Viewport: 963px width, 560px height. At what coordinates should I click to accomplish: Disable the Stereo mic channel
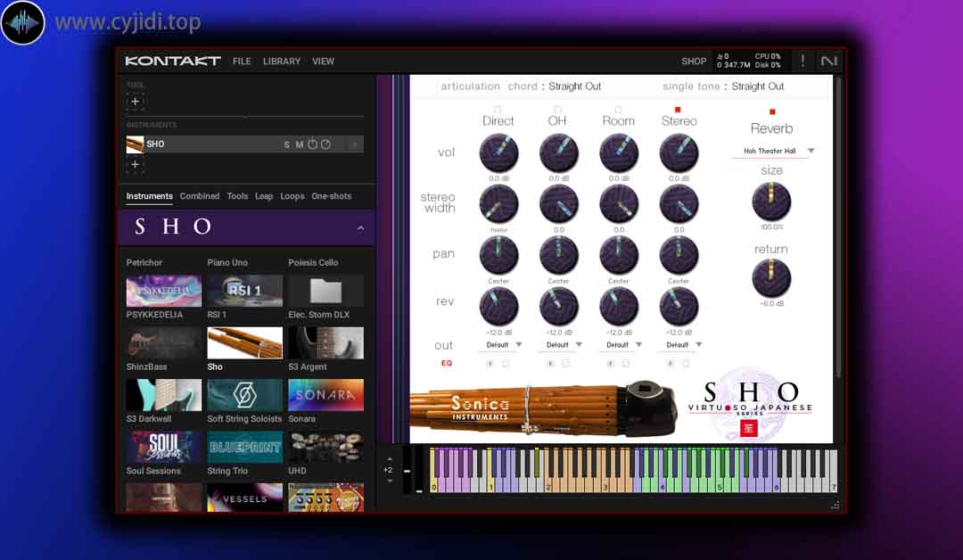[678, 110]
